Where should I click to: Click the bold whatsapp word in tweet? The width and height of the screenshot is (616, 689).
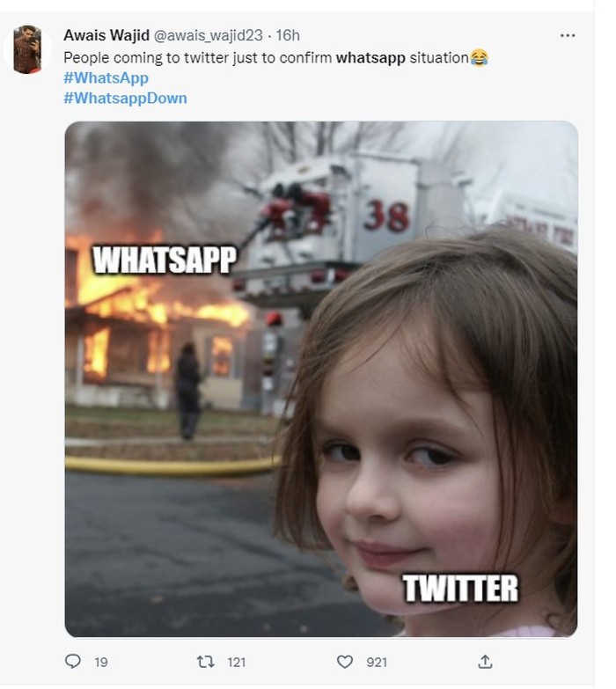(x=370, y=57)
